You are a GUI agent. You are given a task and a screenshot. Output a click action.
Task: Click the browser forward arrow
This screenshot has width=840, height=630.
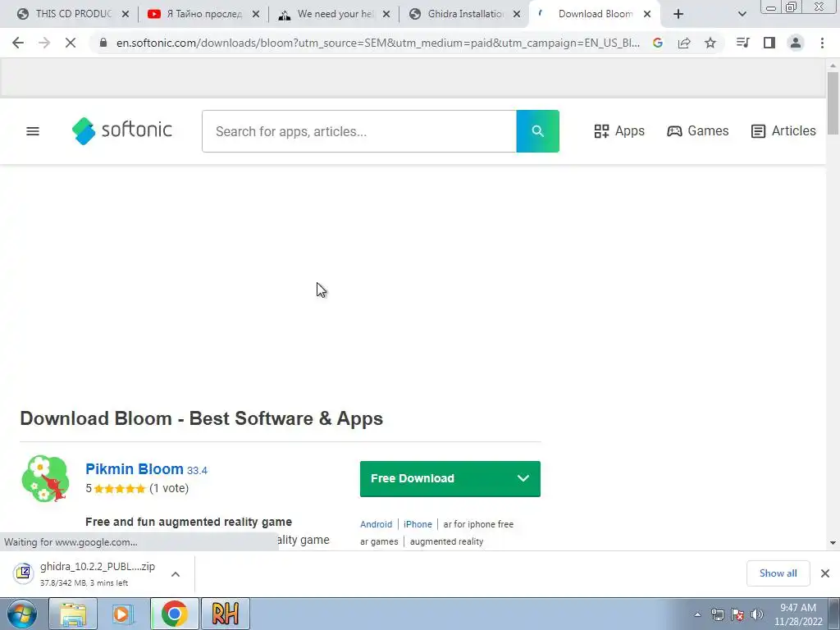(x=44, y=43)
